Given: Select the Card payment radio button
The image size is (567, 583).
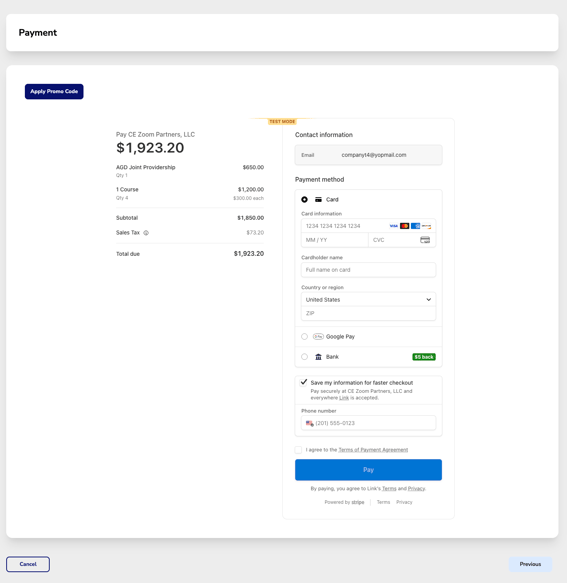Looking at the screenshot, I should coord(305,200).
